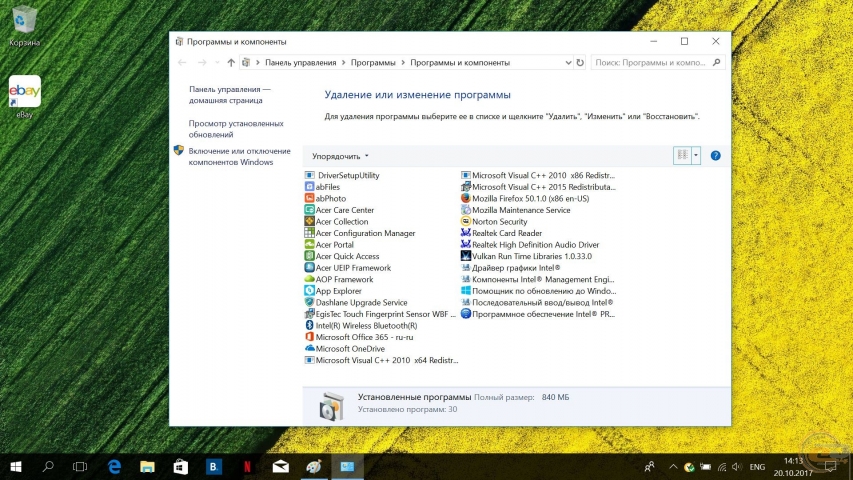
Task: Select abFiles program entry
Action: (323, 187)
